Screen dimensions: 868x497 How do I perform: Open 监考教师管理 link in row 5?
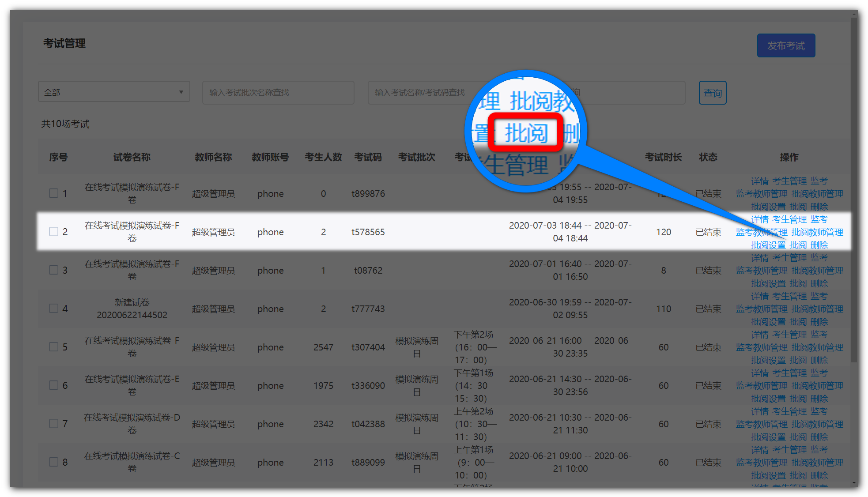761,347
